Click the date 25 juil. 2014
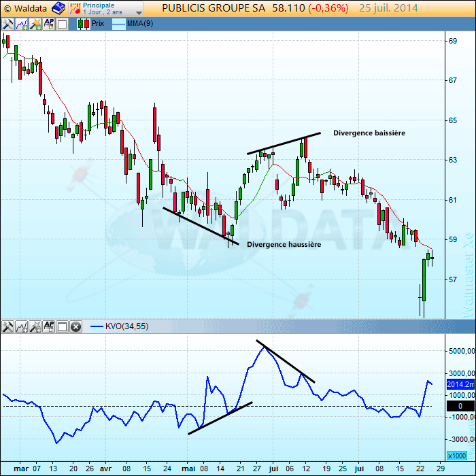 click(388, 8)
